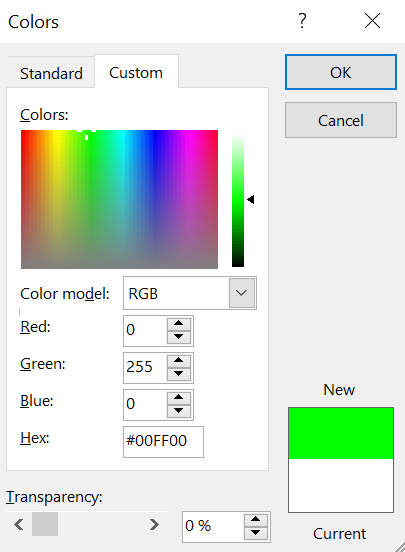
Task: Click the transparency slider right arrow
Action: click(154, 525)
